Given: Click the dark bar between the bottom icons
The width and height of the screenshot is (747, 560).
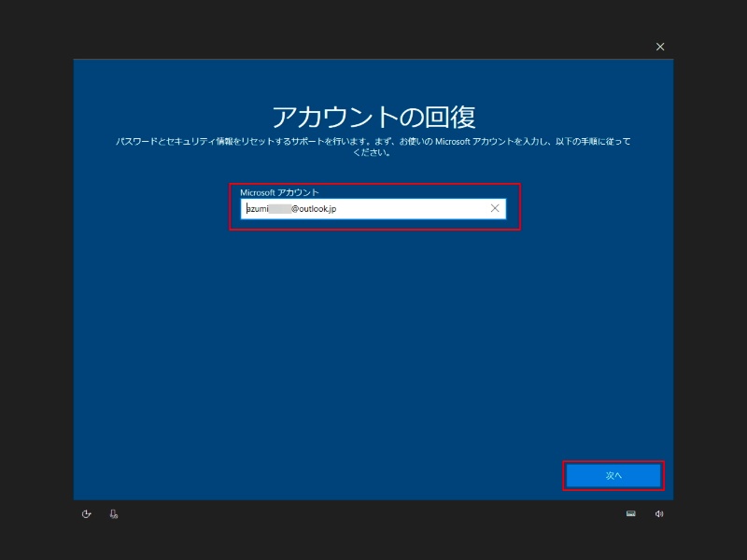Looking at the screenshot, I should coord(373,513).
